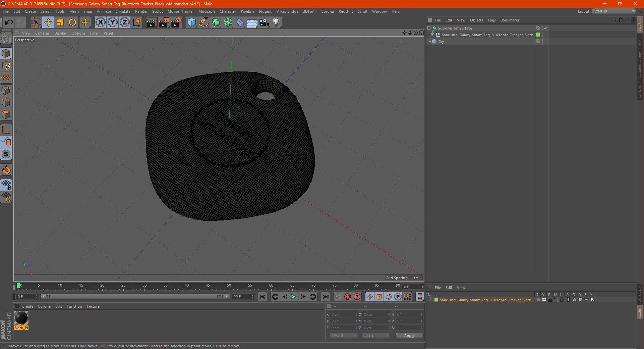Activate the Move tool in top toolbar

(48, 22)
